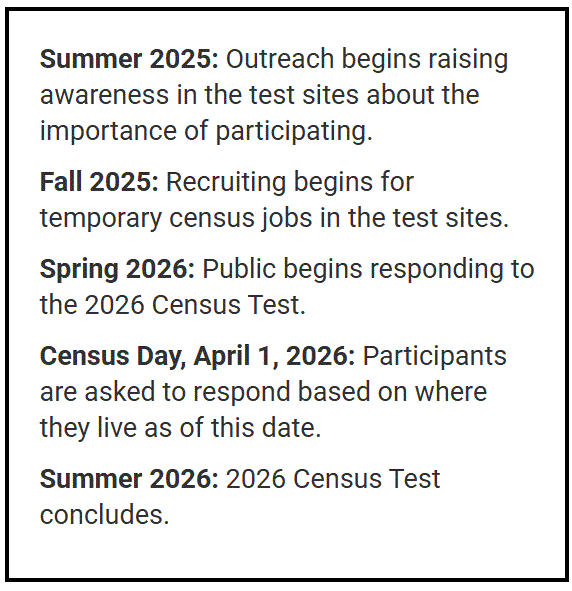
Task: Click the 'Fall 2025:' bold heading
Action: click(99, 182)
